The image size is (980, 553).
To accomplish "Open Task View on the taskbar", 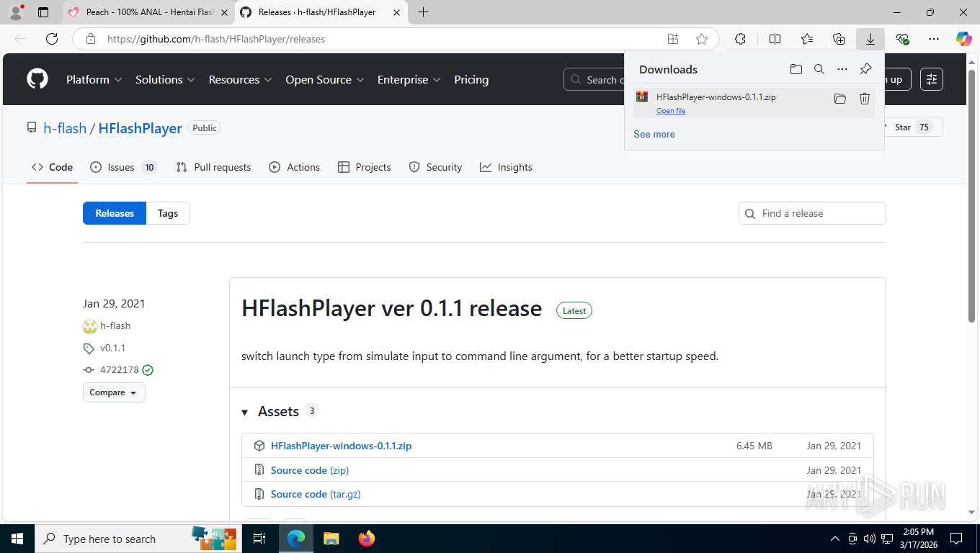I will [259, 539].
